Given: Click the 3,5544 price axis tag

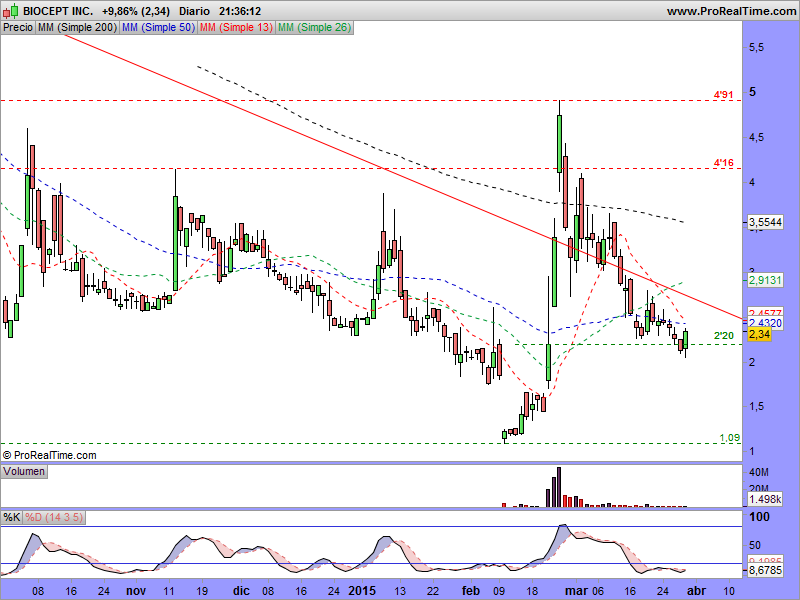Looking at the screenshot, I should 765,222.
